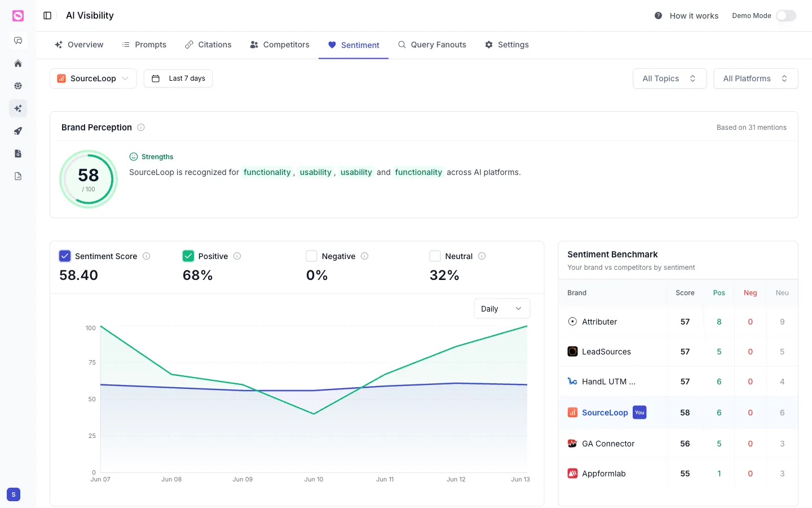Click the 58.40 sentiment score value
This screenshot has height=508, width=812.
[79, 275]
